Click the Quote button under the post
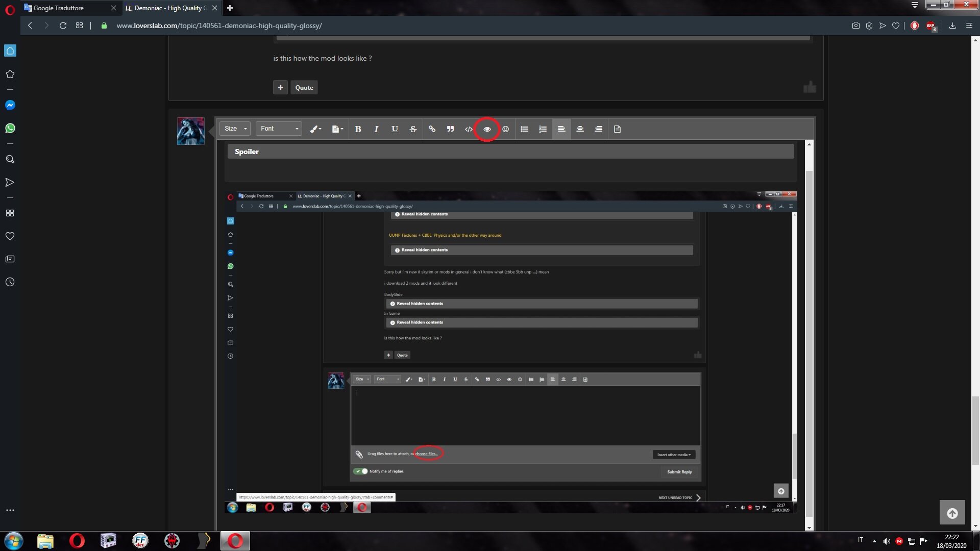 [x=304, y=87]
